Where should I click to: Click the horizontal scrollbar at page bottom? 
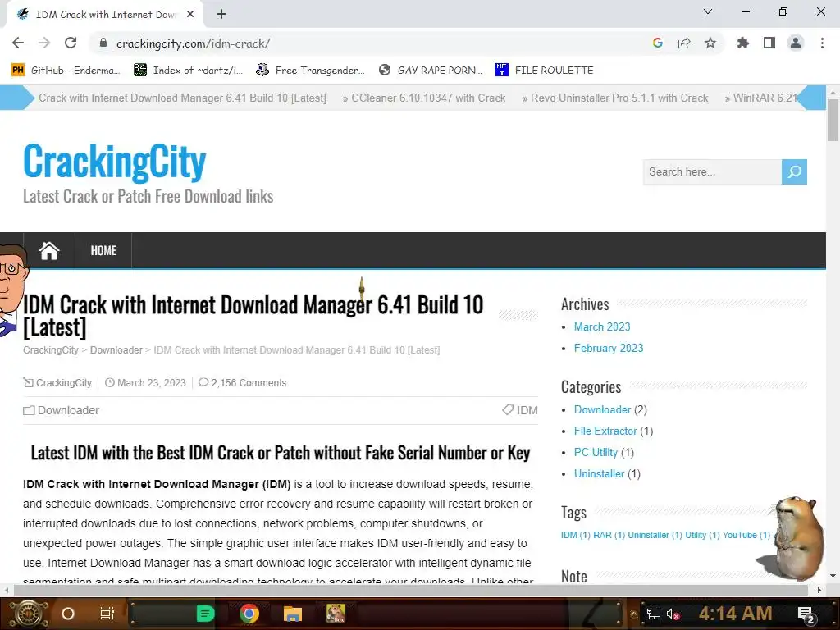410,590
